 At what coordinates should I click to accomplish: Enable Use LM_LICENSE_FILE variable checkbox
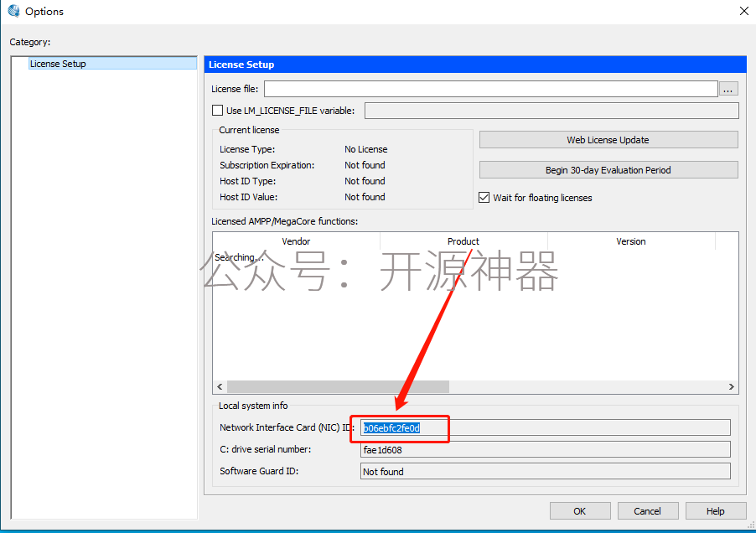tap(217, 111)
